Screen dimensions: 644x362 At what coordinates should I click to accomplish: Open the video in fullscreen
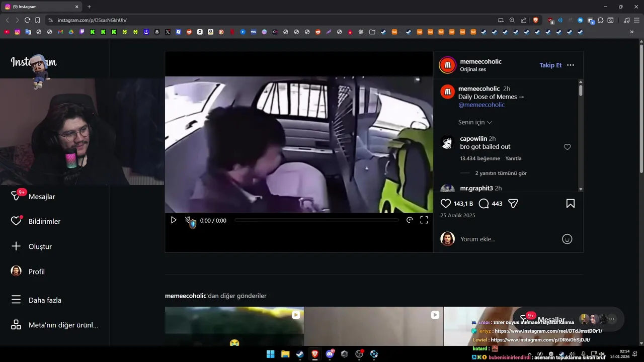[424, 220]
